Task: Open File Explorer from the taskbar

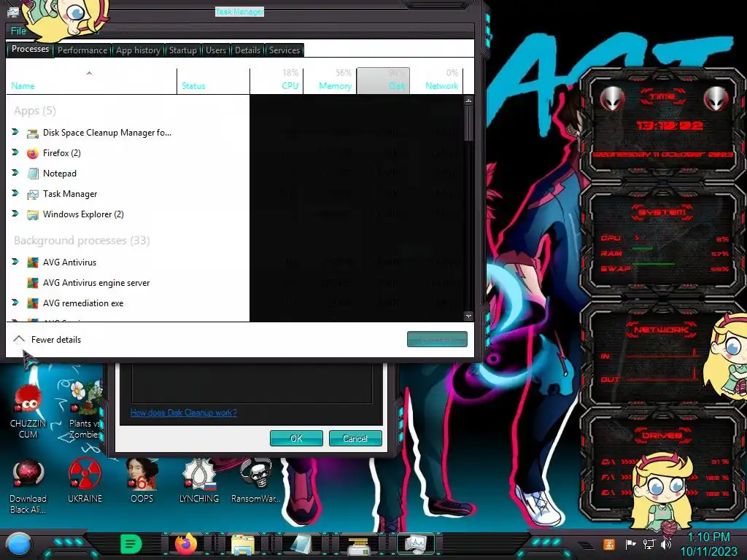Action: pos(243,544)
